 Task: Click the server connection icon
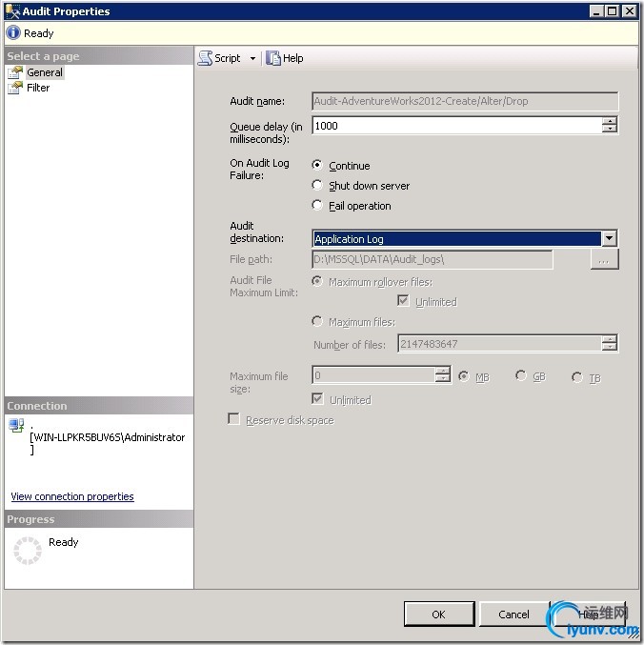click(16, 425)
